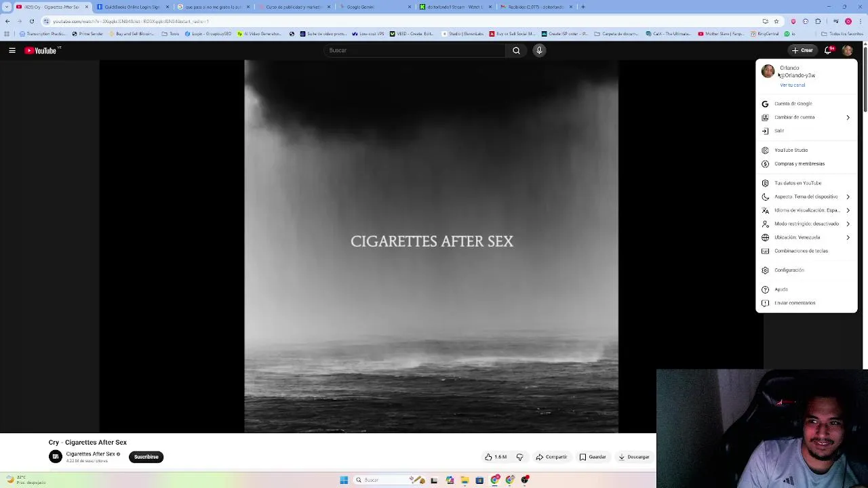Click the Guardar save button
Image resolution: width=868 pixels, height=488 pixels.
[593, 457]
